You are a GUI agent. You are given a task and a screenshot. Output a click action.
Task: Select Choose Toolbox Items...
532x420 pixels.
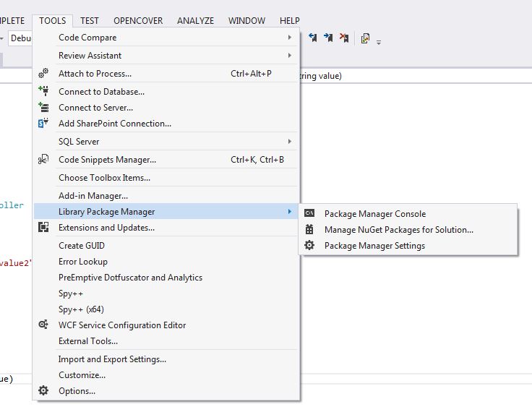(x=166, y=178)
